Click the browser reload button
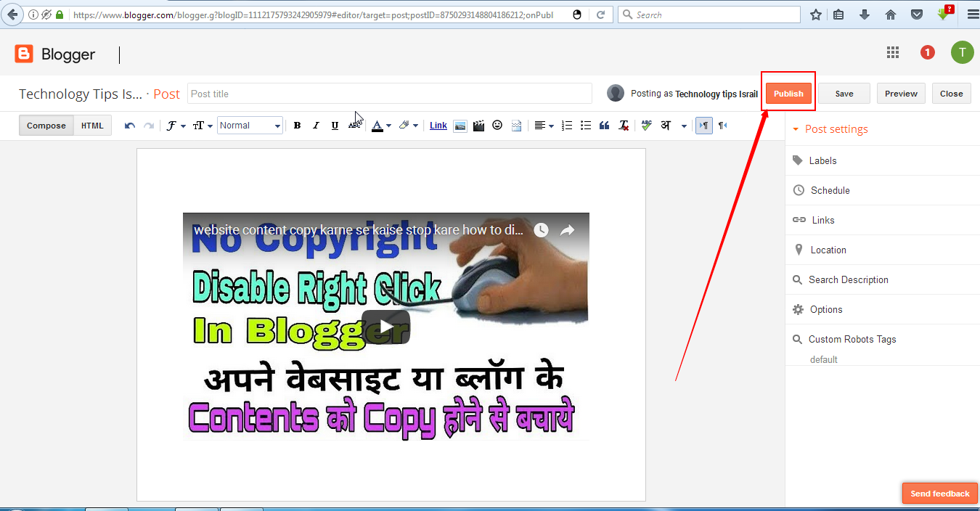Screen dimensions: 980x511 click(600, 15)
